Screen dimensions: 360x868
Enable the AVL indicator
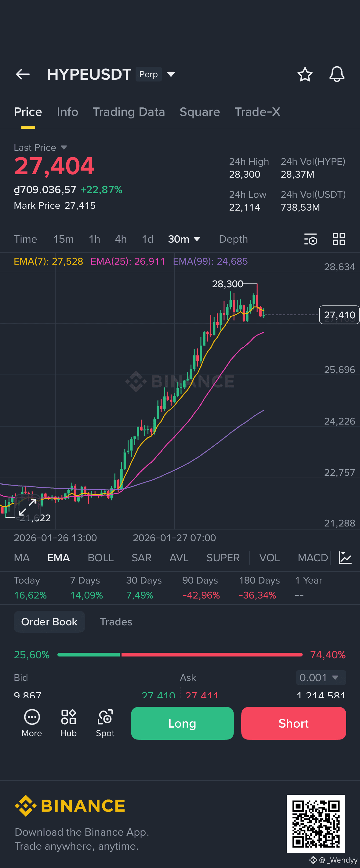click(179, 558)
